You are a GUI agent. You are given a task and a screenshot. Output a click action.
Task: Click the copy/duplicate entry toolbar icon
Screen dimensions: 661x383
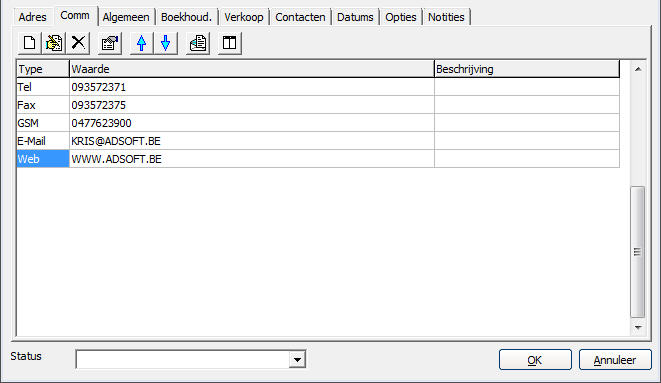[54, 43]
